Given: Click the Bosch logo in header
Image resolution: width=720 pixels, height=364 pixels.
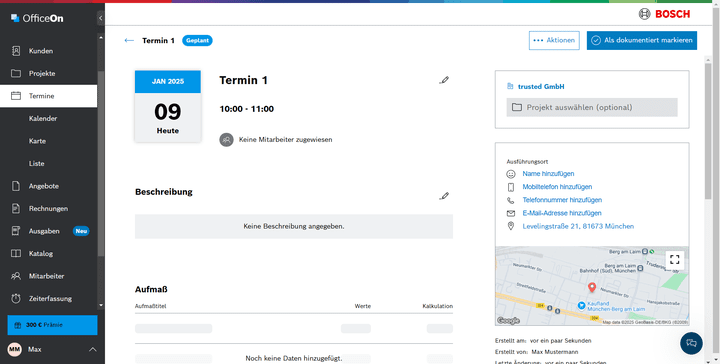Looking at the screenshot, I should [x=664, y=14].
